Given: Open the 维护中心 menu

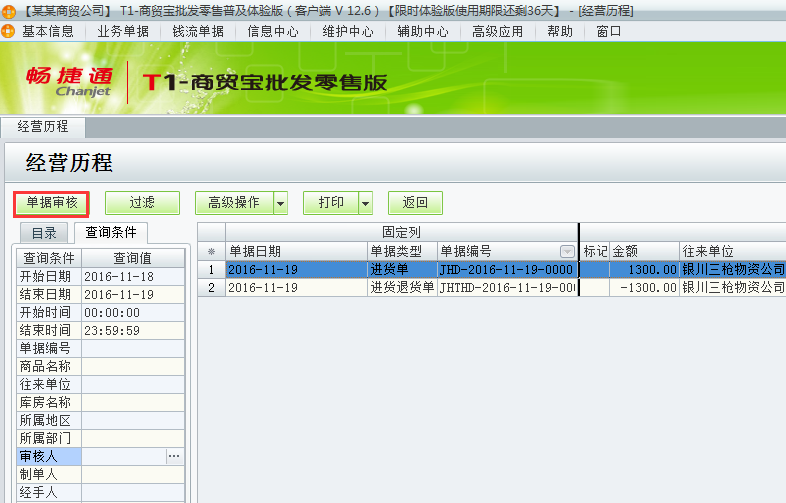Looking at the screenshot, I should point(348,32).
